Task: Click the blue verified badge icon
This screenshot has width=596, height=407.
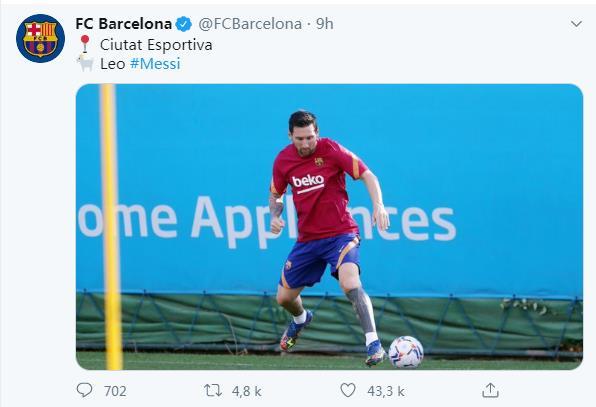Action: [x=184, y=24]
